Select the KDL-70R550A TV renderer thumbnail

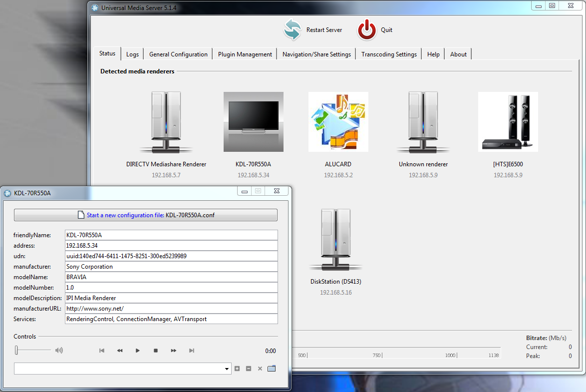coord(254,122)
